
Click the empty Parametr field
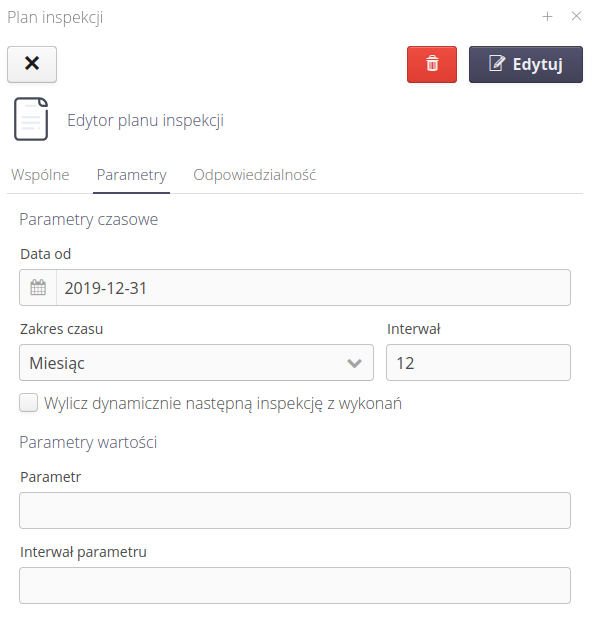pyautogui.click(x=295, y=511)
